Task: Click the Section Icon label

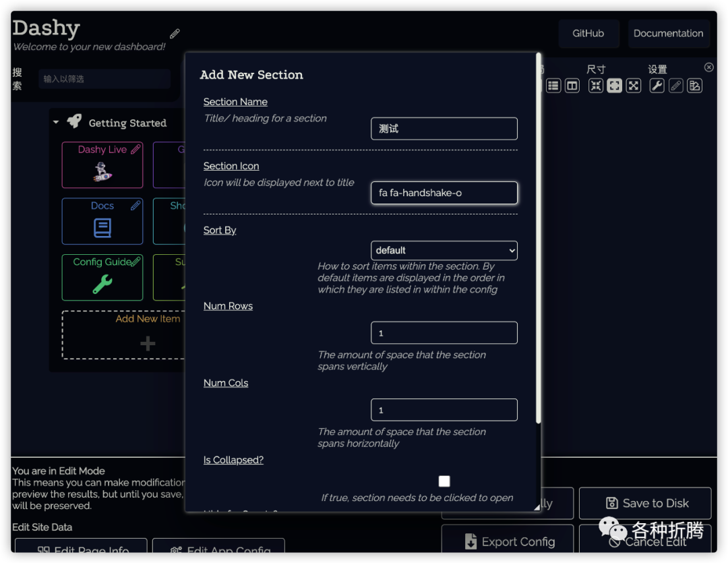Action: [231, 166]
